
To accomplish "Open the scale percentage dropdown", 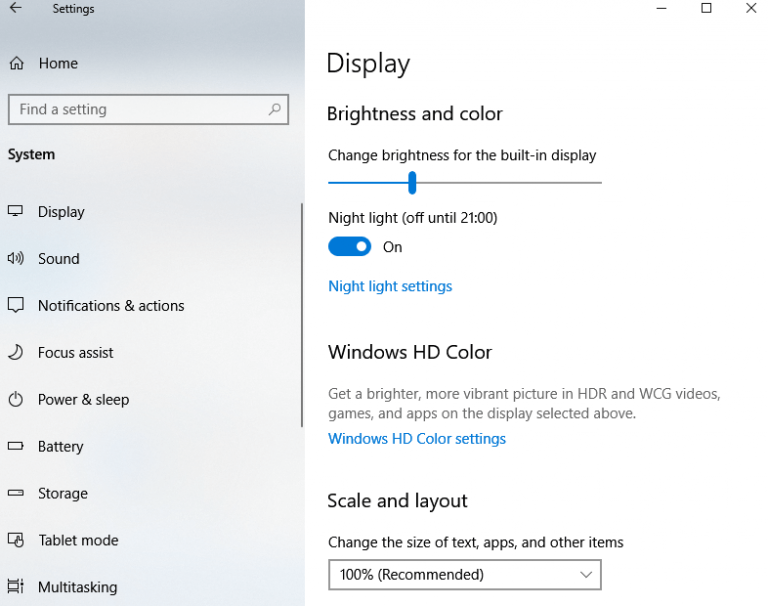I will (x=464, y=575).
